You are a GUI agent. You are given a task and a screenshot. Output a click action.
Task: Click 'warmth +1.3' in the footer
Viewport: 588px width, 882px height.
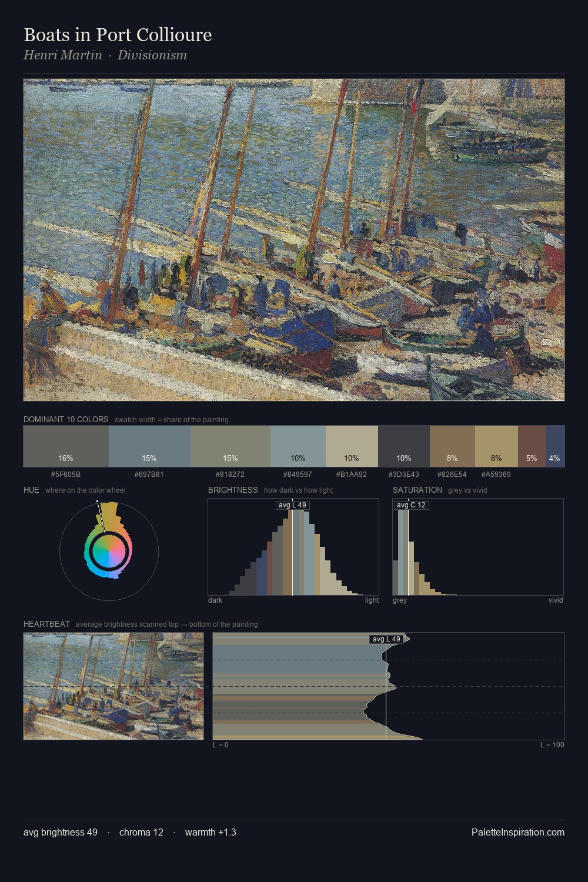(211, 832)
